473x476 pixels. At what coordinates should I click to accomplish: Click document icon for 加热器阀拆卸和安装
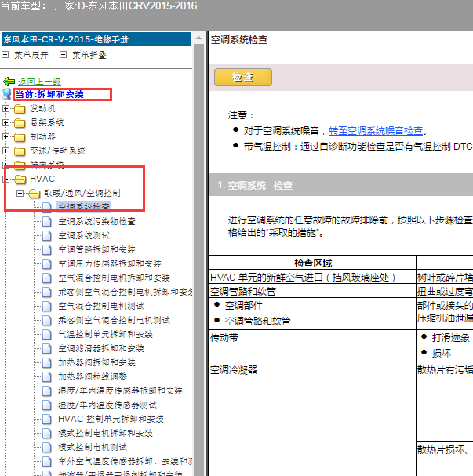click(x=47, y=363)
